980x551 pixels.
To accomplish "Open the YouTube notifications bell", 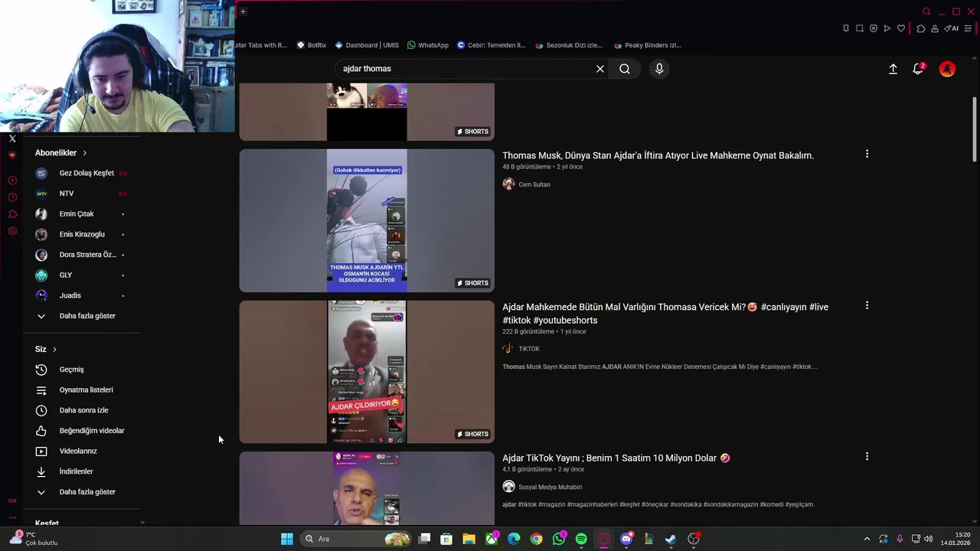I will coord(918,69).
